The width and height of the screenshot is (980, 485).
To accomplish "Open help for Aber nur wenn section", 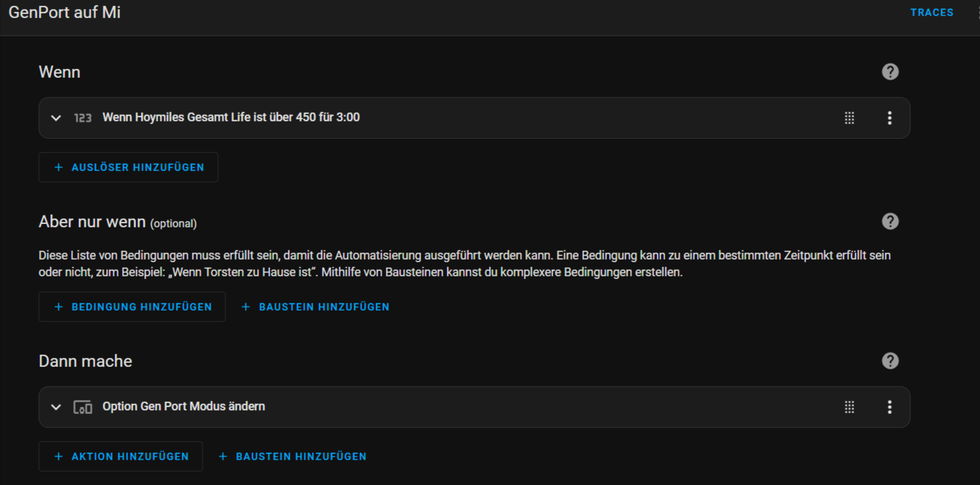I will (890, 221).
